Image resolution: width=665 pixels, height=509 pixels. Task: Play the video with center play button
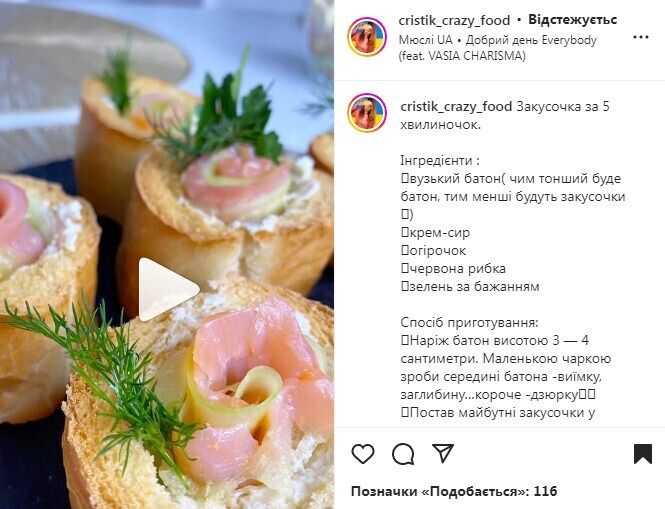point(168,289)
